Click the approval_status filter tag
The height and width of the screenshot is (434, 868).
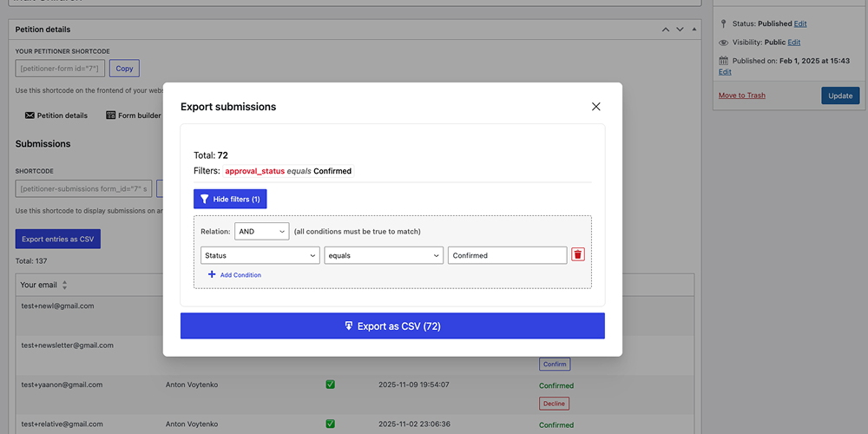coord(288,171)
